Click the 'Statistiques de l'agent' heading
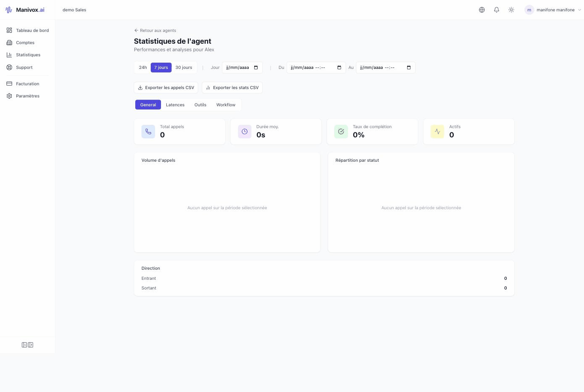 (173, 41)
